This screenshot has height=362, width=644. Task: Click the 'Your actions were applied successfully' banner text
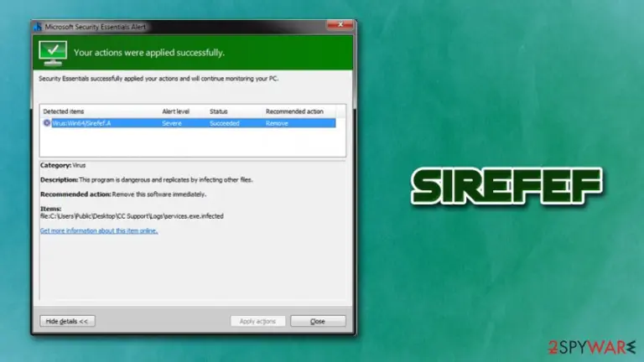(149, 53)
